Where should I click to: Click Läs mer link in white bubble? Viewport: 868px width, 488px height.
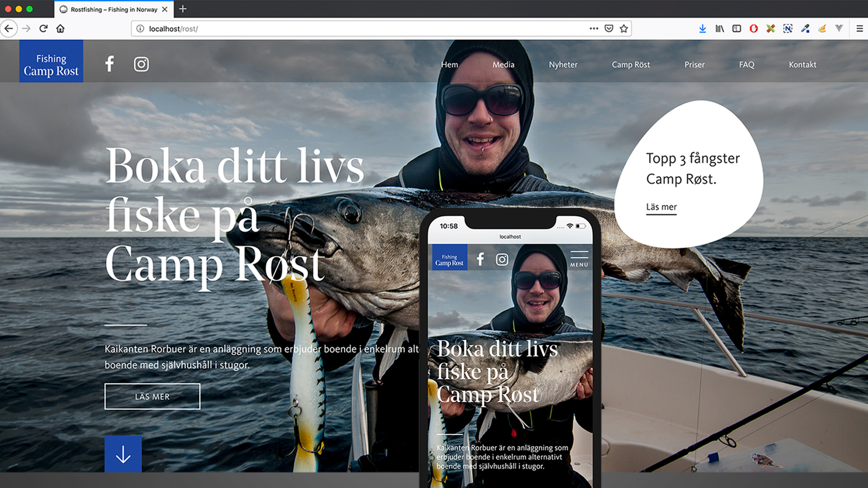[661, 207]
